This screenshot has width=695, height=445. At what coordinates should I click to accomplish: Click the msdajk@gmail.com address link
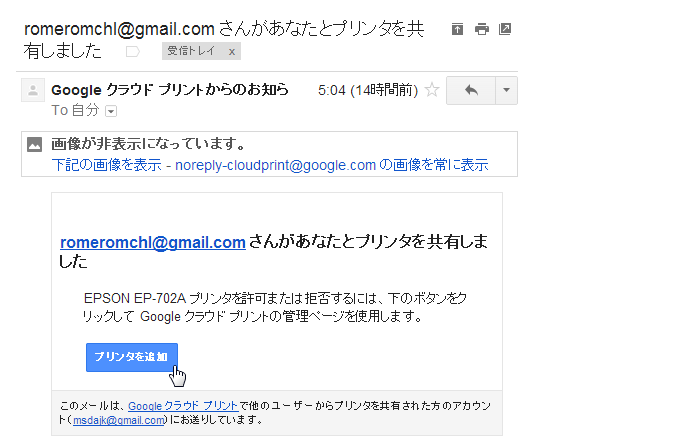pos(119,420)
